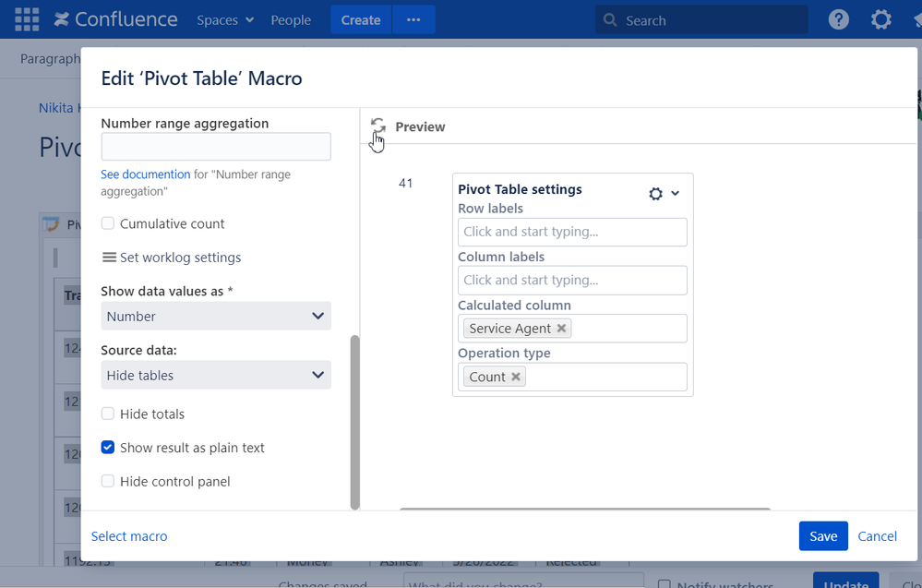Open the app switcher grid icon
922x588 pixels.
(27, 19)
